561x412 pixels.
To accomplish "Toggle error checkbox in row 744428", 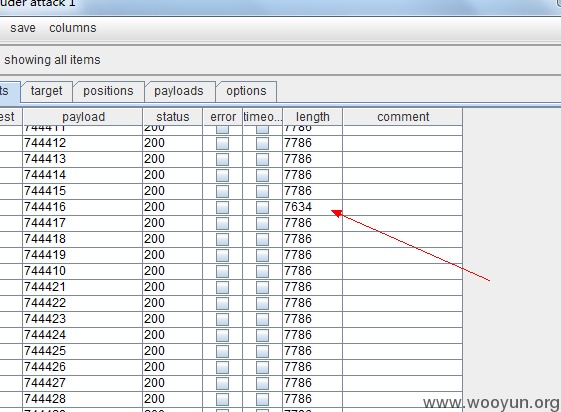I will pos(223,399).
